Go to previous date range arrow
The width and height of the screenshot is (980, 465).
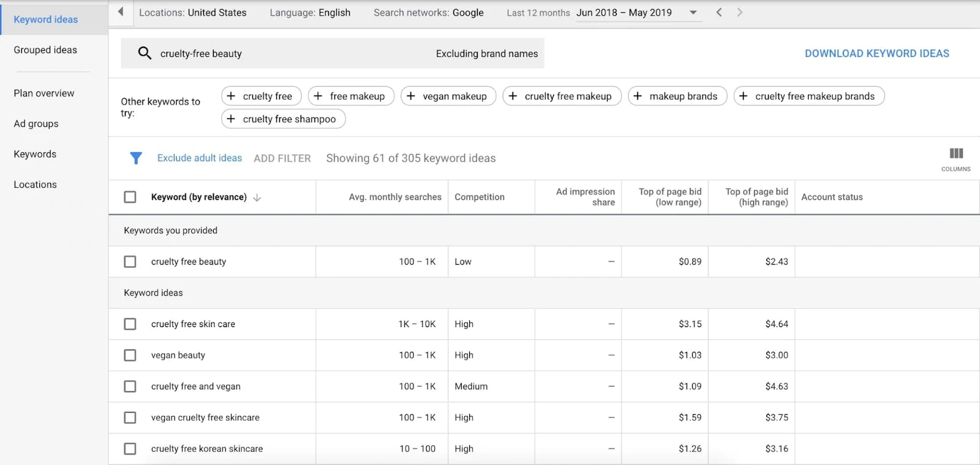pos(719,12)
